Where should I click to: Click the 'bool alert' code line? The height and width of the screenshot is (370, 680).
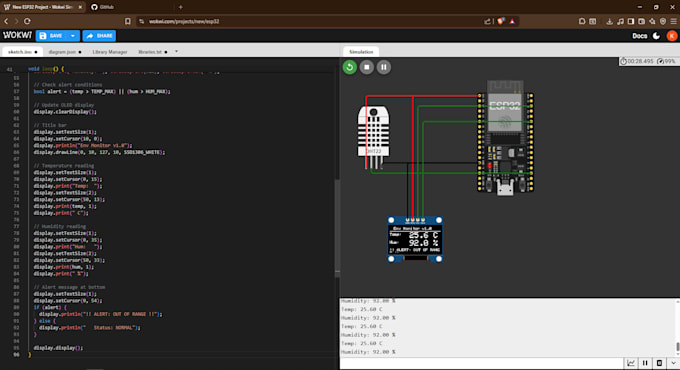pos(102,92)
